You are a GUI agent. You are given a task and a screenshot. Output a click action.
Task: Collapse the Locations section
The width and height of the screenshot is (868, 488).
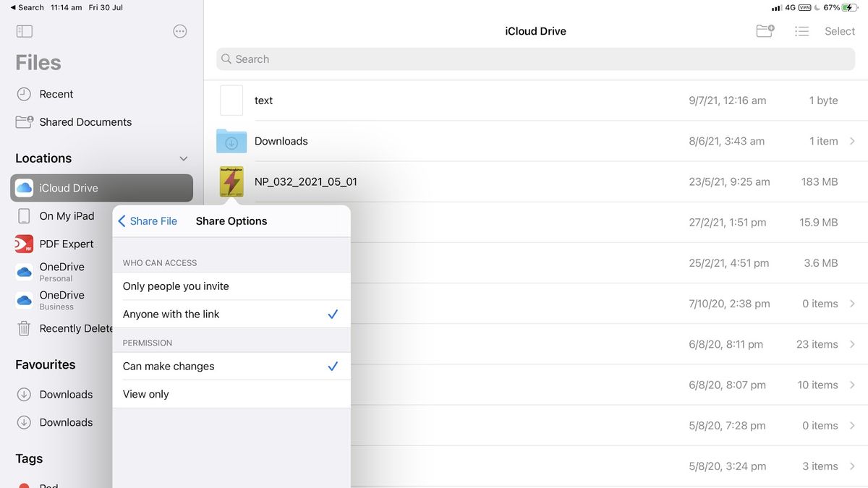pos(183,158)
